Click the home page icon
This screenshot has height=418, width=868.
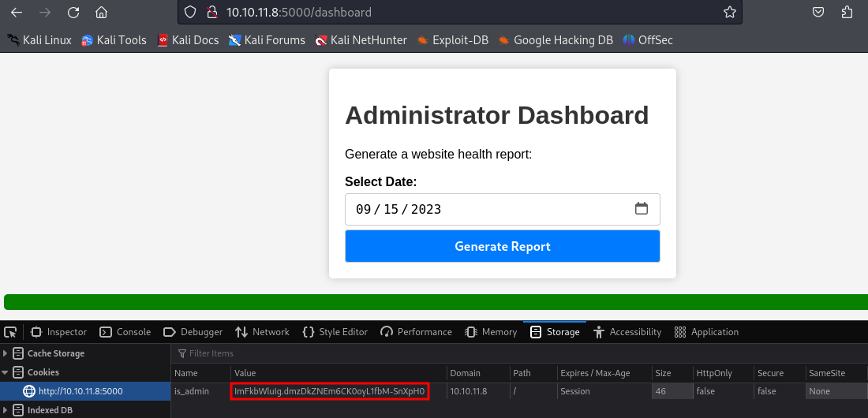(101, 12)
